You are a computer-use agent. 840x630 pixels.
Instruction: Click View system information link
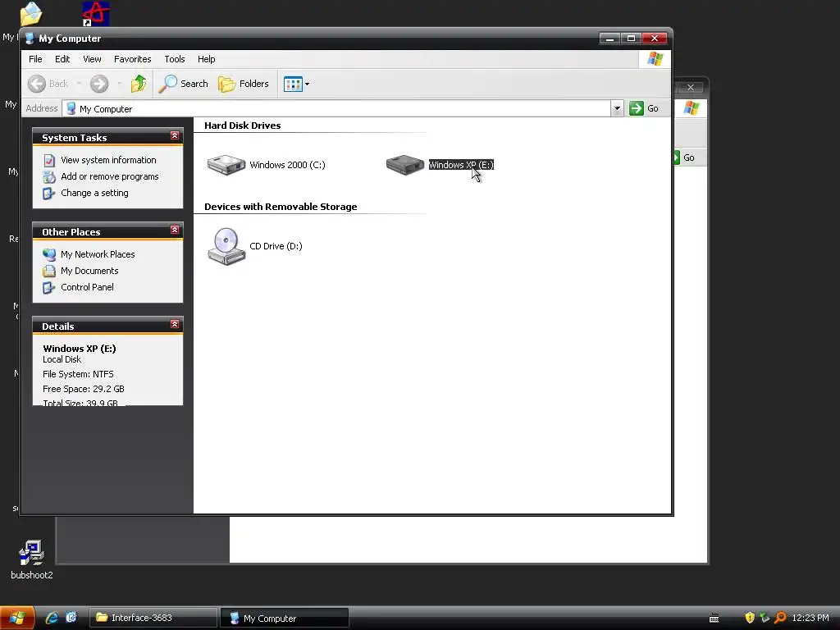[108, 160]
